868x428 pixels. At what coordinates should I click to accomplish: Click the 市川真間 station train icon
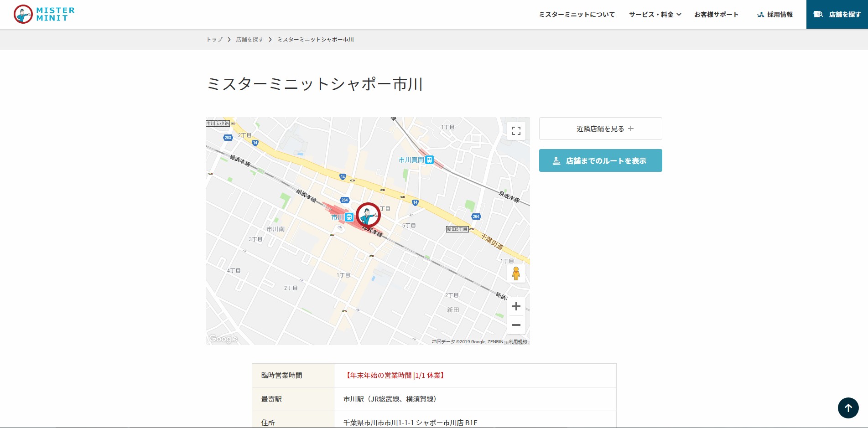(429, 160)
